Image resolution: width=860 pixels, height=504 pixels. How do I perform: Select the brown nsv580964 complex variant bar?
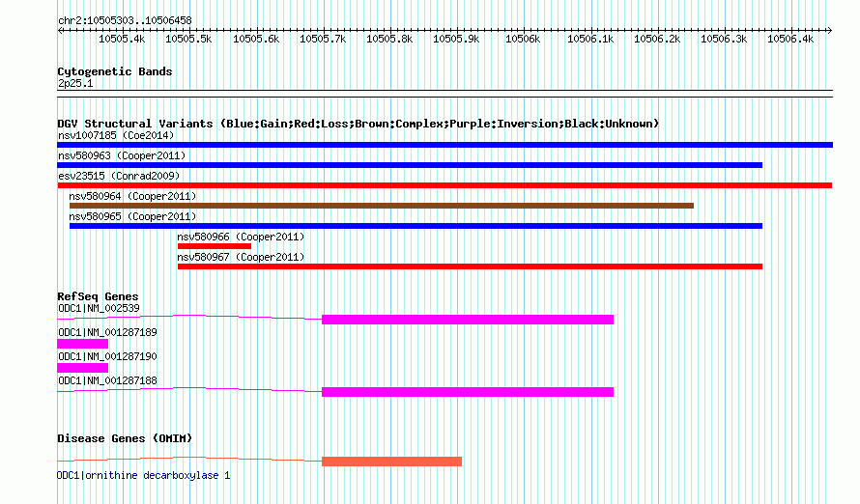381,206
